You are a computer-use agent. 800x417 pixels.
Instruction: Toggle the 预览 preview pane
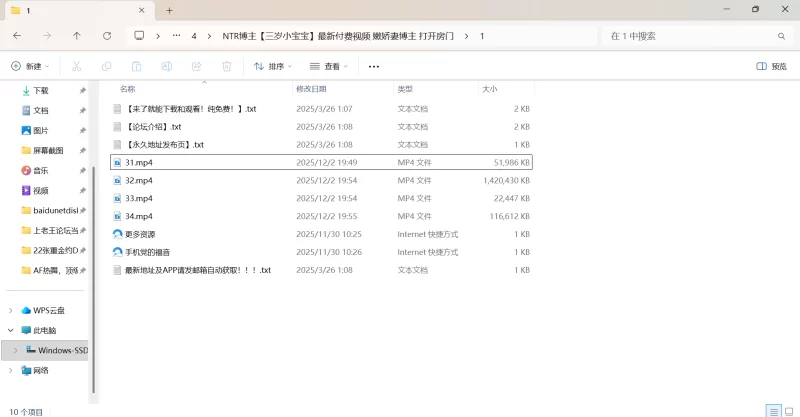click(771, 67)
